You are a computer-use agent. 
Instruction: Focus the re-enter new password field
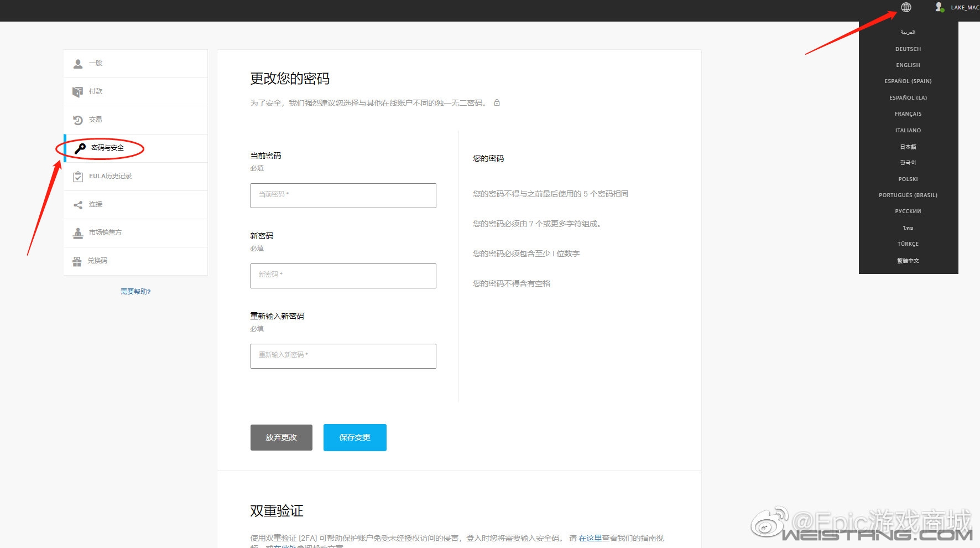(343, 356)
